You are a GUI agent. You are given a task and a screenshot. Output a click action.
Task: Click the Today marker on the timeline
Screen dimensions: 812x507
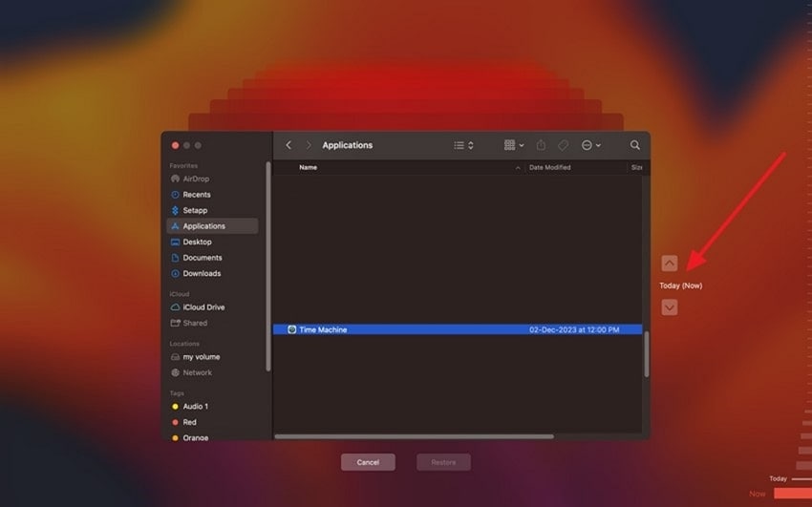point(778,478)
